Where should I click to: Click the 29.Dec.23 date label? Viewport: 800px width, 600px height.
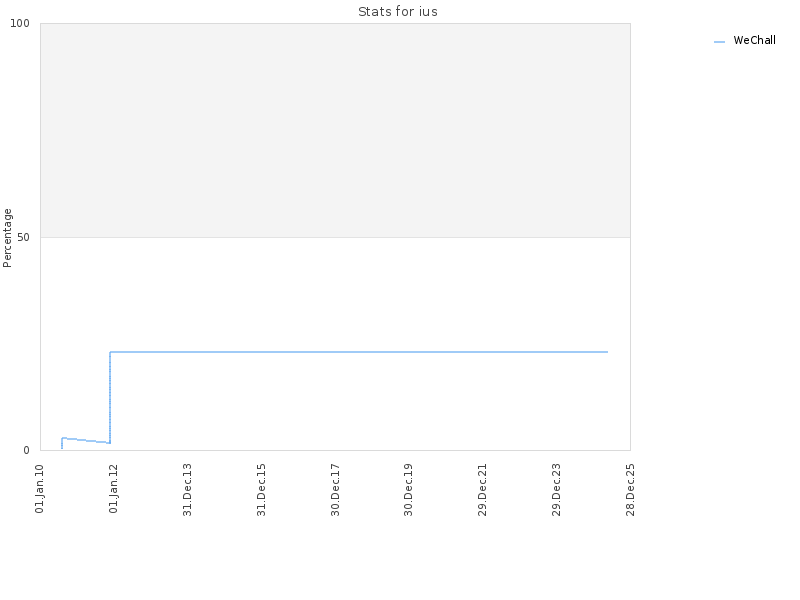click(557, 490)
